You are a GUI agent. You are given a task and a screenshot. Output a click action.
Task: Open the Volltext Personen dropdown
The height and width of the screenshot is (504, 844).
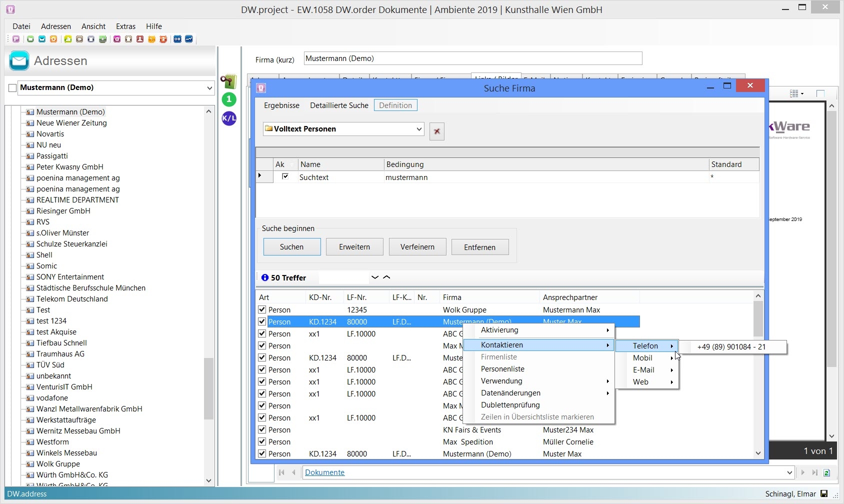pyautogui.click(x=419, y=129)
